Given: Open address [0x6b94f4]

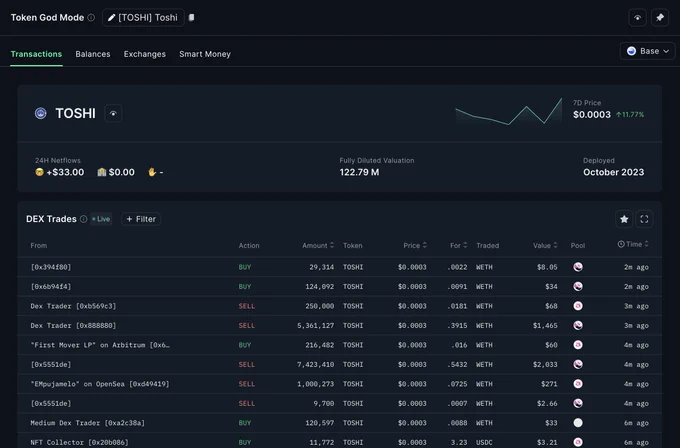Looking at the screenshot, I should click(51, 287).
